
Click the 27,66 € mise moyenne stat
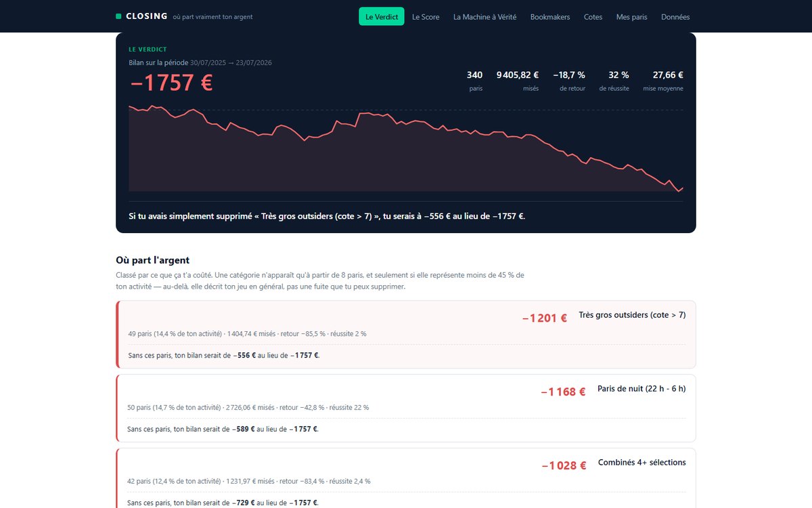(663, 81)
